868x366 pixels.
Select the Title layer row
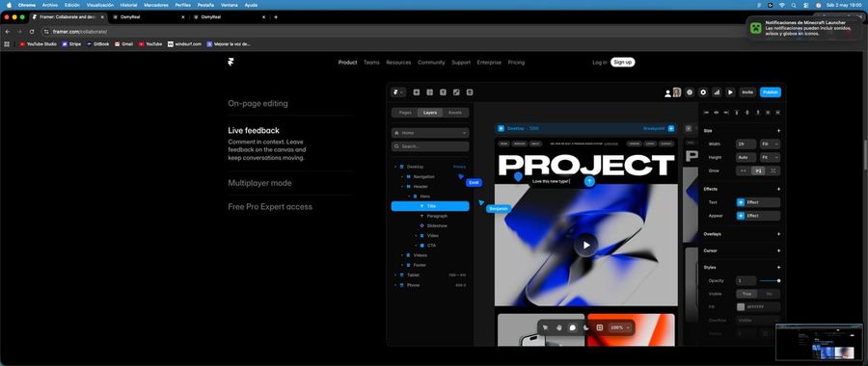(430, 206)
